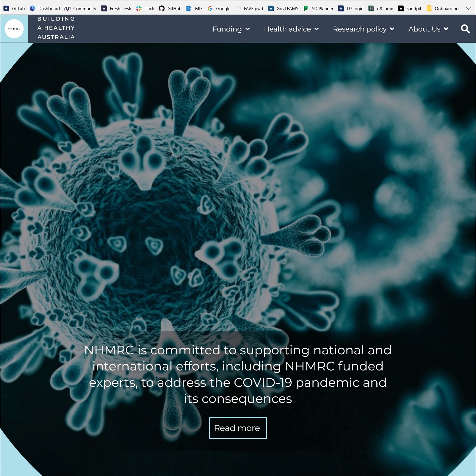
Task: Open the Onboarding bookmarks folder
Action: [442, 9]
